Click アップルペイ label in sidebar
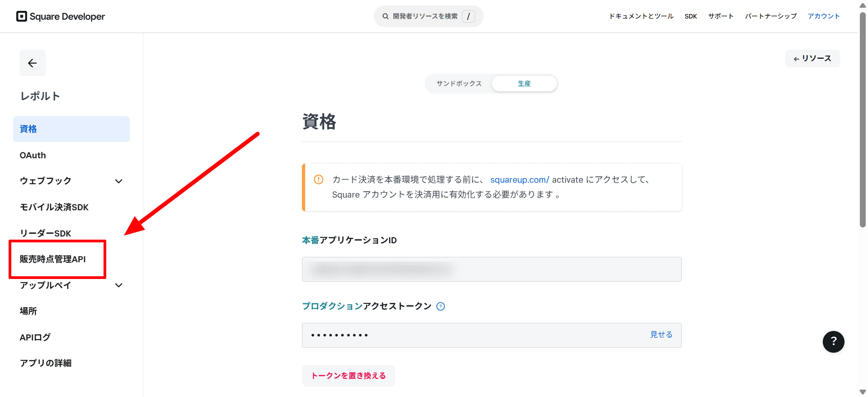 click(x=46, y=285)
